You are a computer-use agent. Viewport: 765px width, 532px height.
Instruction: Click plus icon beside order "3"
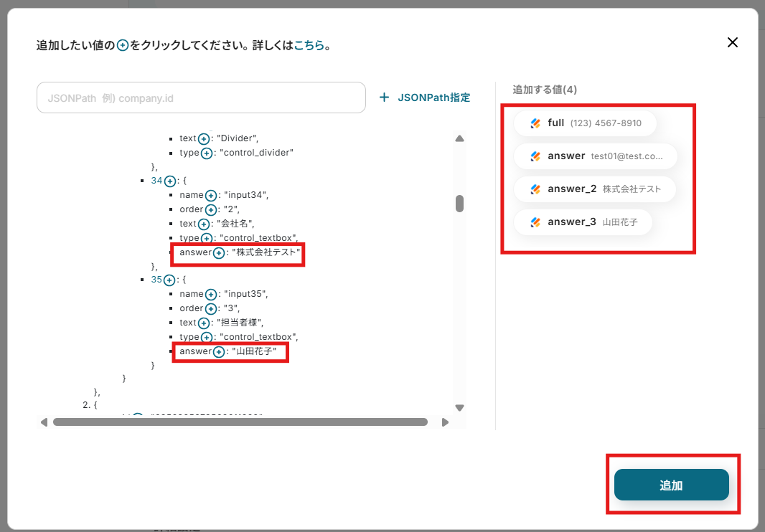tap(211, 309)
